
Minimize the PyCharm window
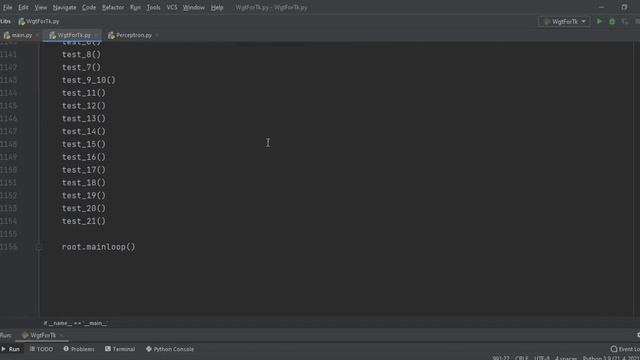click(x=601, y=7)
